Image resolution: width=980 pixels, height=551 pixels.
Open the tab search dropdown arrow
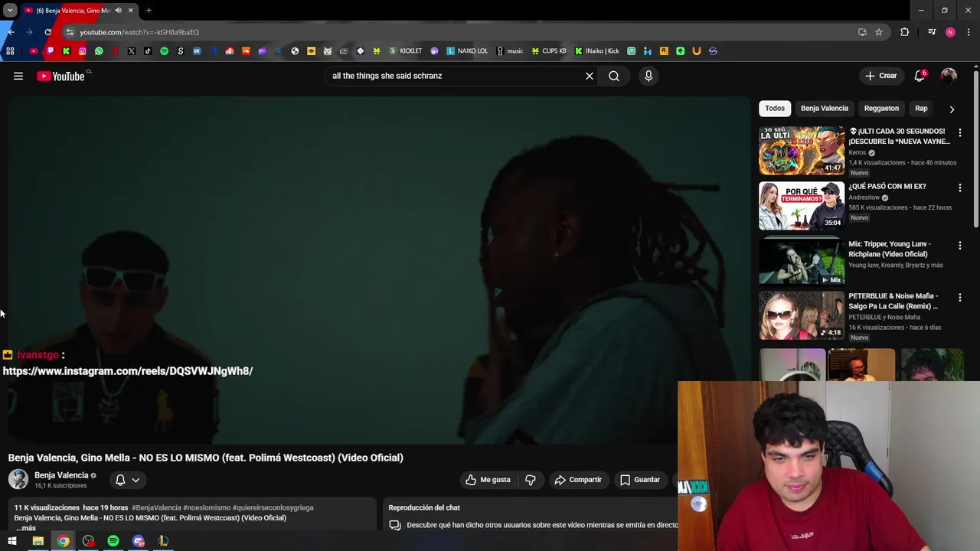coord(10,11)
